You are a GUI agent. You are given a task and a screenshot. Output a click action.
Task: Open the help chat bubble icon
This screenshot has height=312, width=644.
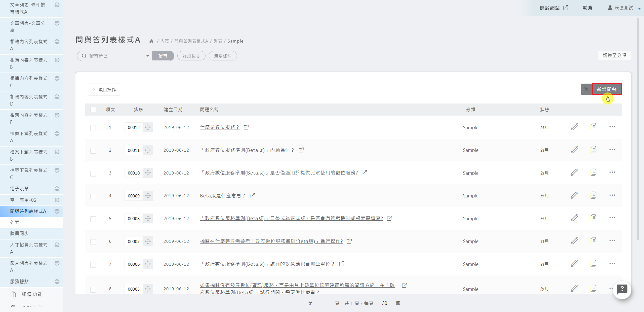point(622,290)
